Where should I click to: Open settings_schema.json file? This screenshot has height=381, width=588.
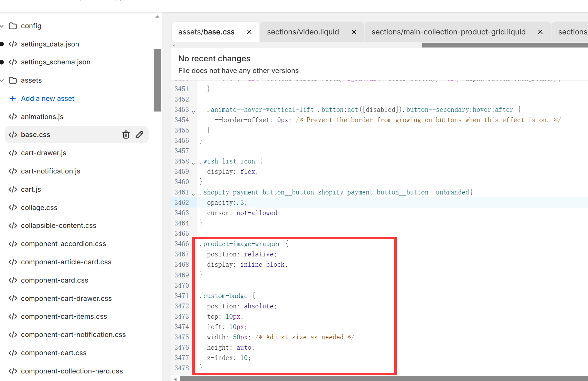56,62
